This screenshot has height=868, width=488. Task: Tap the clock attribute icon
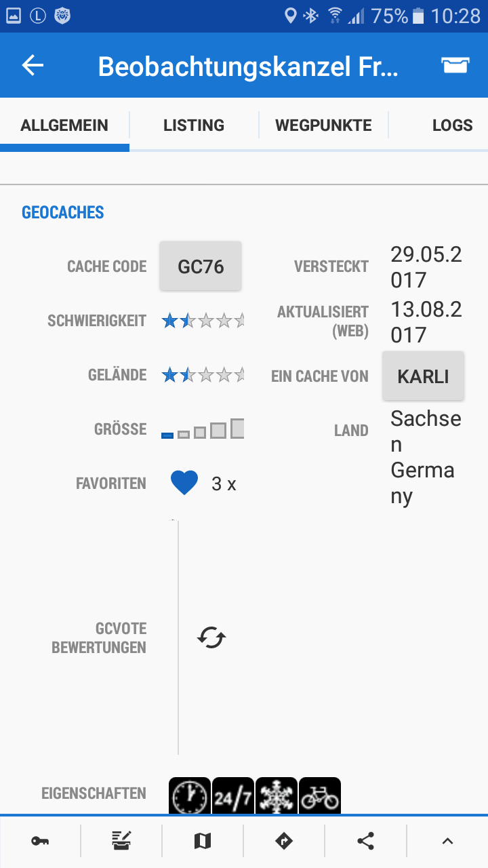[190, 796]
